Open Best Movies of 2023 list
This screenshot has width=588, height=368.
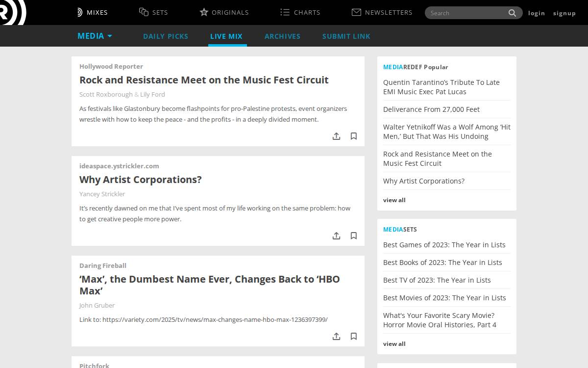click(x=444, y=297)
